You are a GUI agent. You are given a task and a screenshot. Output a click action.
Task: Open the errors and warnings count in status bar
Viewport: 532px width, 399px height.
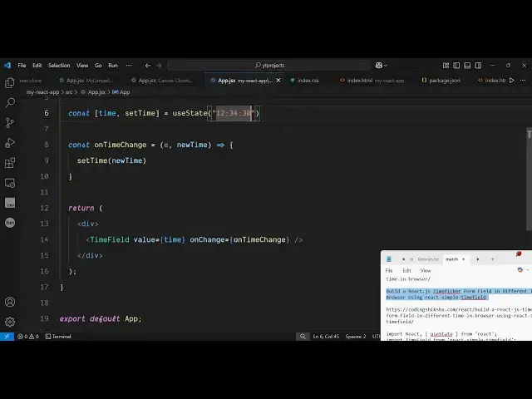(28, 336)
